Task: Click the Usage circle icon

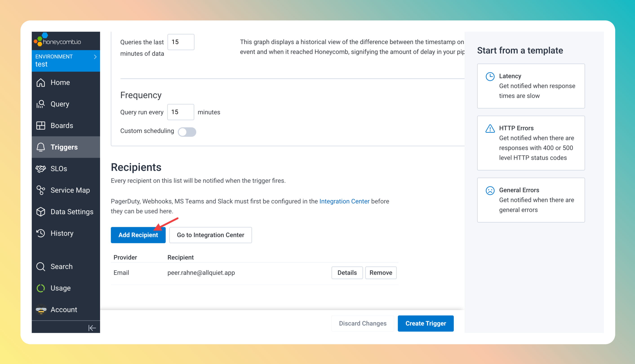Action: [x=41, y=288]
